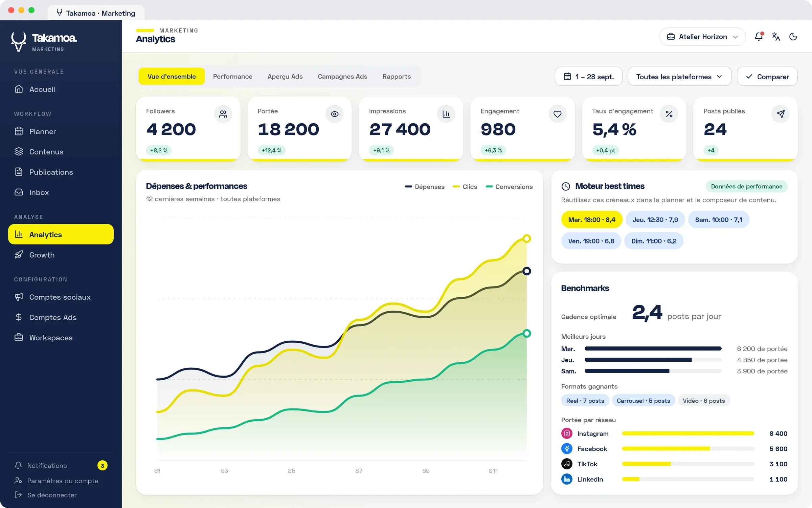Open Comptes sociaux in the sidebar
812x508 pixels.
tap(61, 297)
